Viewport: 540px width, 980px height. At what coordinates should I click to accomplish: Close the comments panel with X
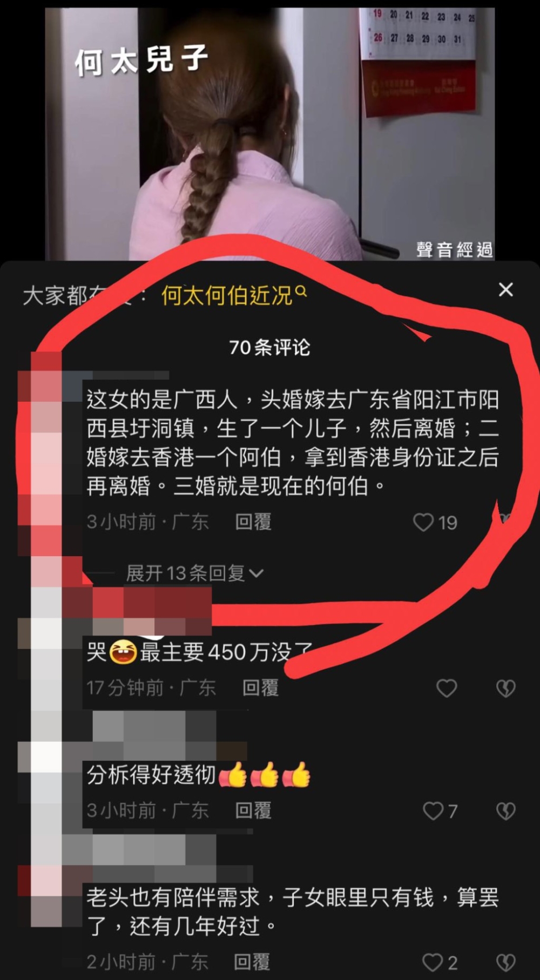click(505, 290)
